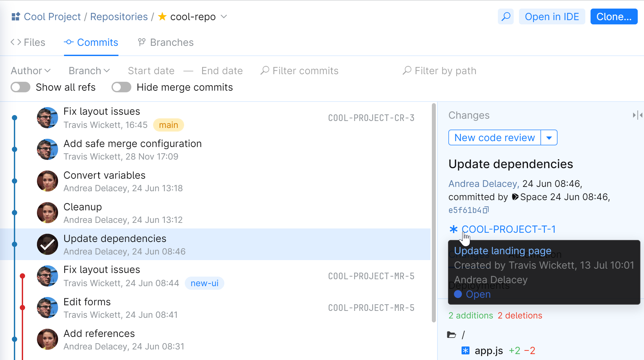Viewport: 644px width, 360px height.
Task: Click the app.js modified file icon
Action: pyautogui.click(x=465, y=350)
